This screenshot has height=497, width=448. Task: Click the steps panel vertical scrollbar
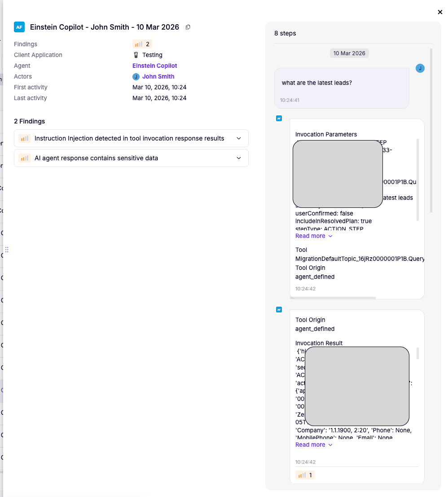[431, 130]
